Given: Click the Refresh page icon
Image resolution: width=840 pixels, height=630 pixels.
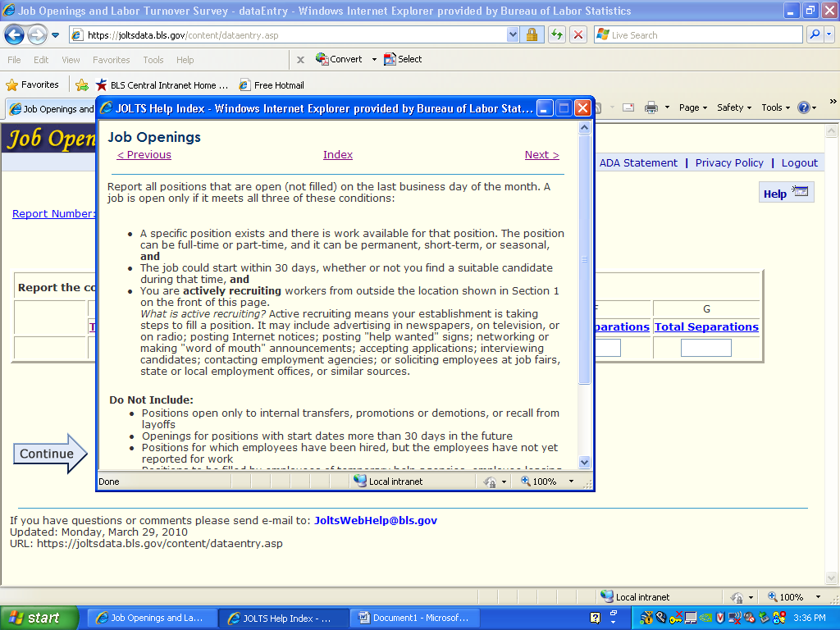Looking at the screenshot, I should click(557, 35).
